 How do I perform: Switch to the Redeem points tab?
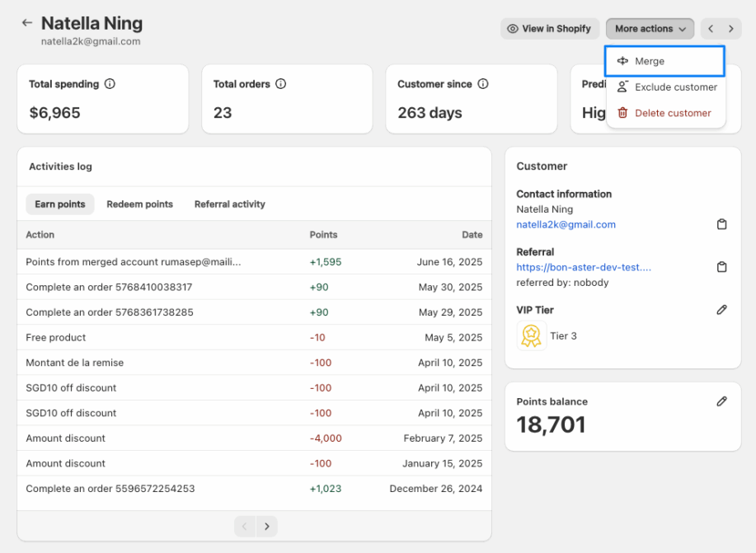(139, 204)
